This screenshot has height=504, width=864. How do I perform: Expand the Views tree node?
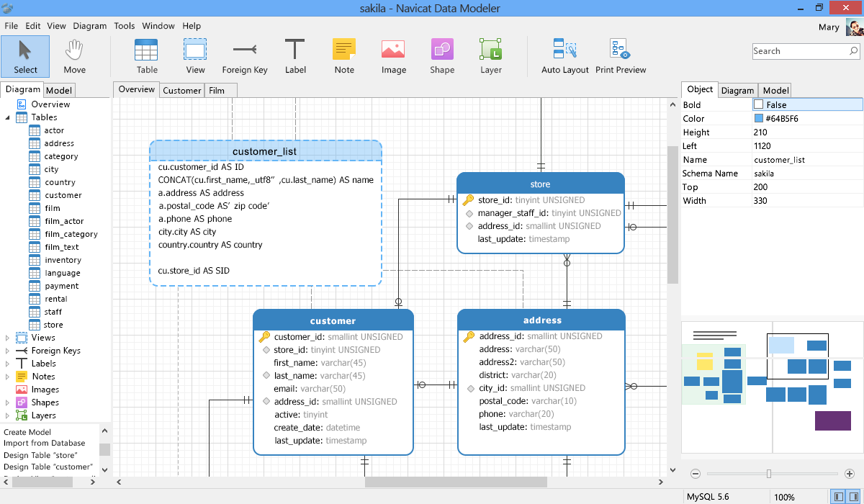pos(8,338)
